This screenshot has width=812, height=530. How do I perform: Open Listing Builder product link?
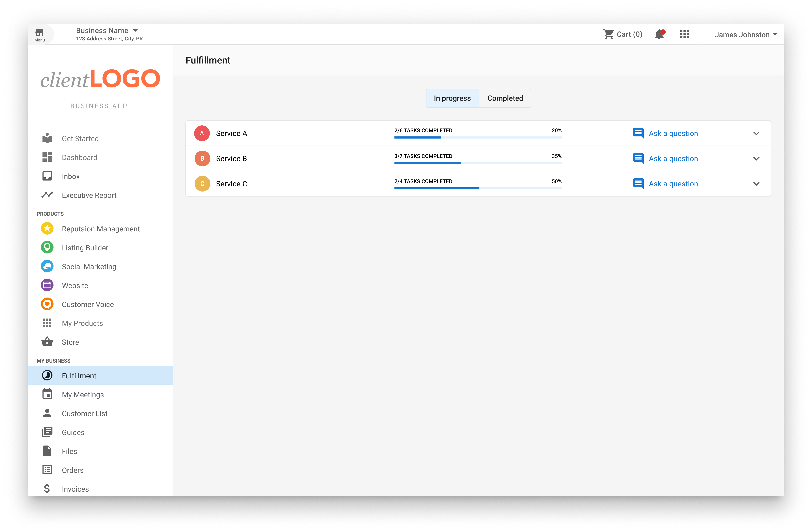[x=85, y=248]
